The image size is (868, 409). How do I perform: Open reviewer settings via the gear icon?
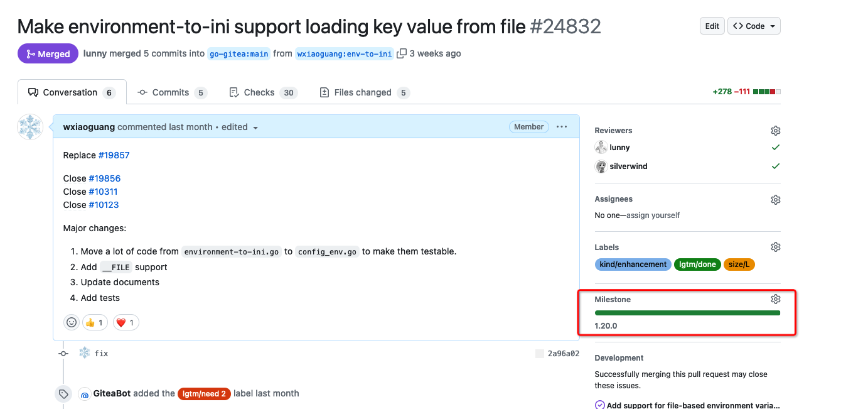[775, 130]
